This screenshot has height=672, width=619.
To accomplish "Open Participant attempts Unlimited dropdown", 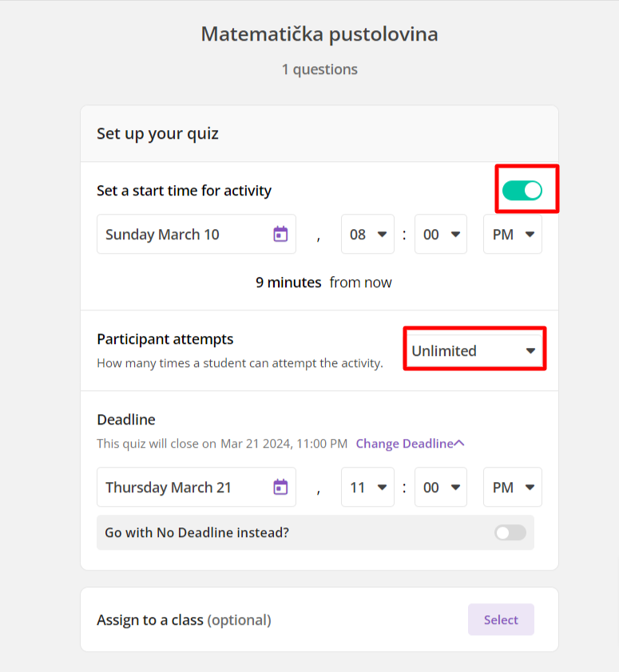I will tap(474, 350).
